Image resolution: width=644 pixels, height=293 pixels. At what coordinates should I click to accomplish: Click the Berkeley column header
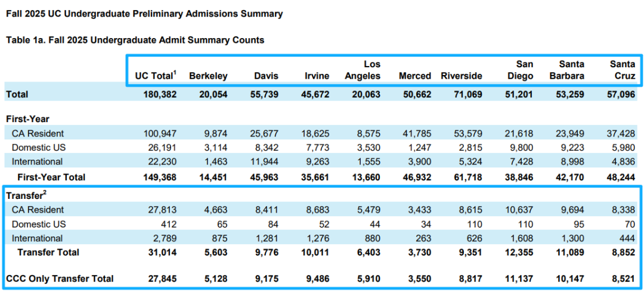[208, 76]
